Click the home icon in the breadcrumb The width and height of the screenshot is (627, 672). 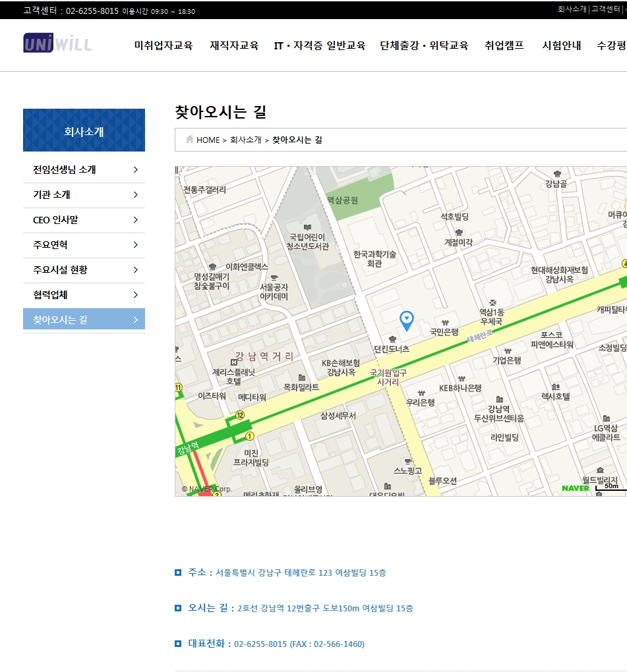click(190, 139)
